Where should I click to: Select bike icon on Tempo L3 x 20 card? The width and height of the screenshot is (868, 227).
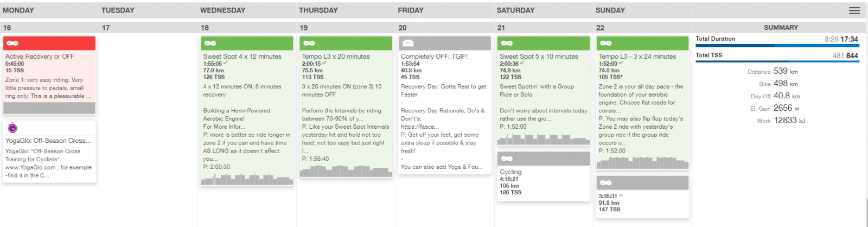point(309,43)
